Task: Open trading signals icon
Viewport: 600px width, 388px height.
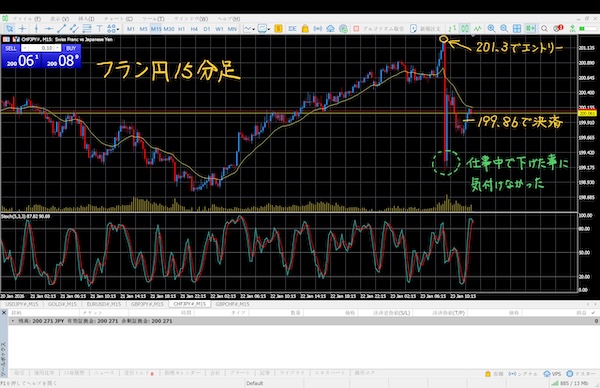Action: point(318,29)
